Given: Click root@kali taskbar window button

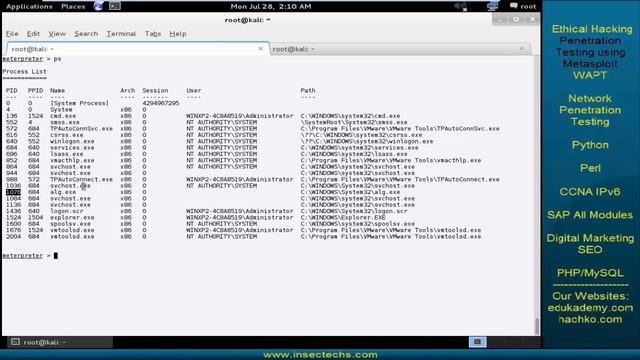Looking at the screenshot, I should 60,342.
